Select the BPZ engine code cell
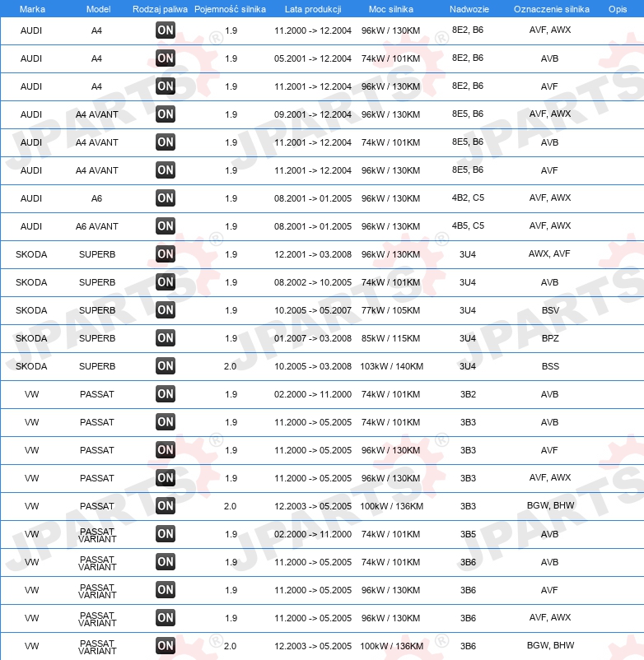The width and height of the screenshot is (644, 660). tap(550, 338)
